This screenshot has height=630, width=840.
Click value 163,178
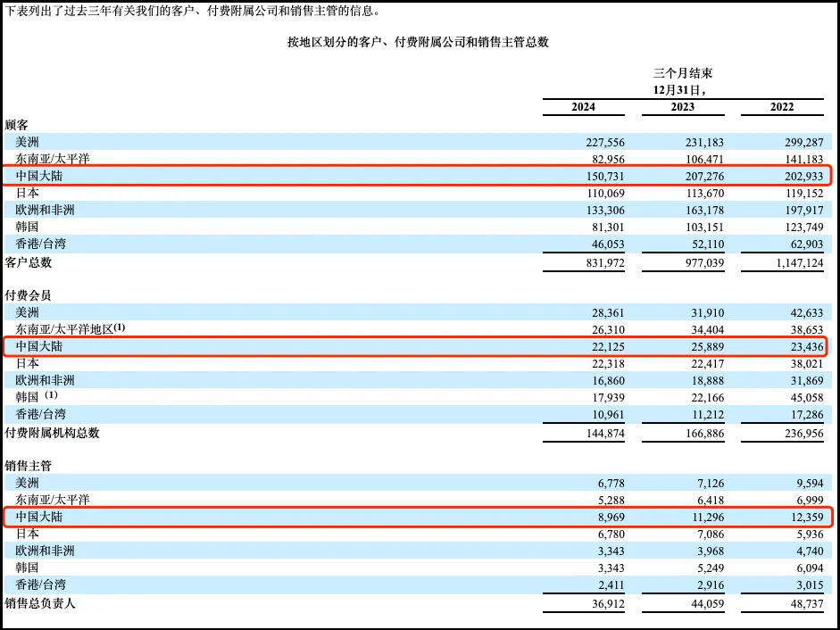pyautogui.click(x=704, y=211)
